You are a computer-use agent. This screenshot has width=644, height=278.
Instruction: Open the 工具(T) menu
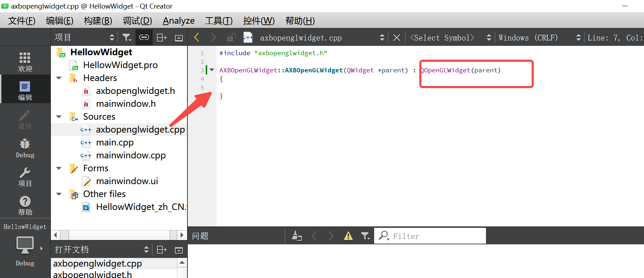coord(219,21)
